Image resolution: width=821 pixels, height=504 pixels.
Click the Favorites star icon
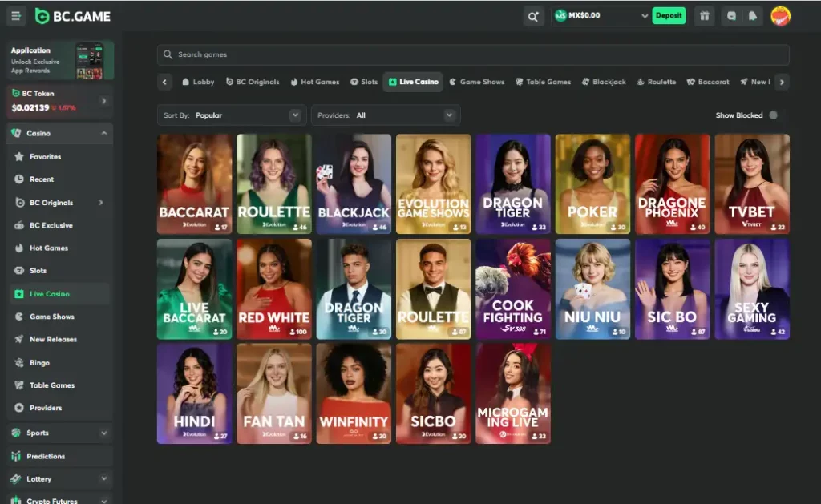(x=19, y=156)
